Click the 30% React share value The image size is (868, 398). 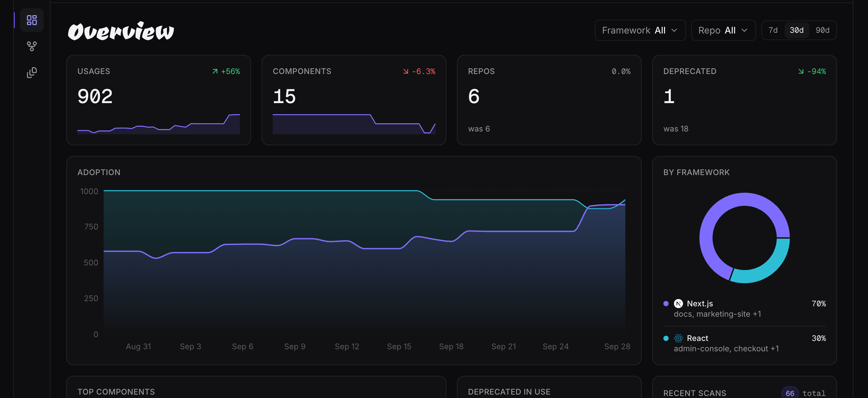click(819, 338)
